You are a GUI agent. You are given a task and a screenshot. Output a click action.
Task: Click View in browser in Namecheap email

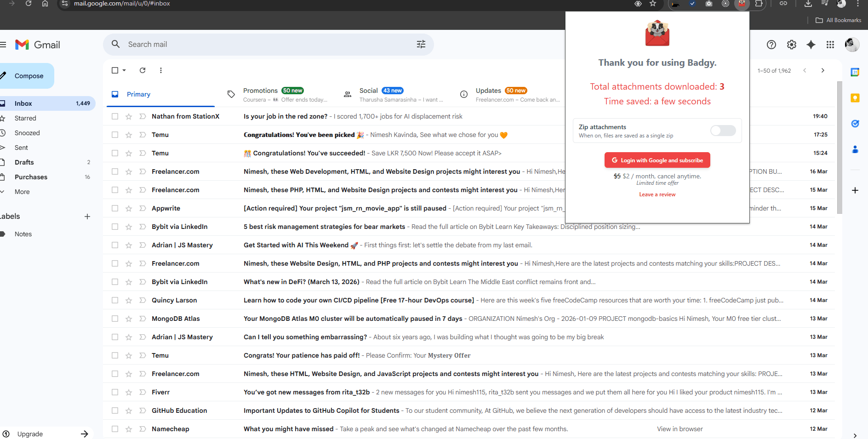pos(680,429)
